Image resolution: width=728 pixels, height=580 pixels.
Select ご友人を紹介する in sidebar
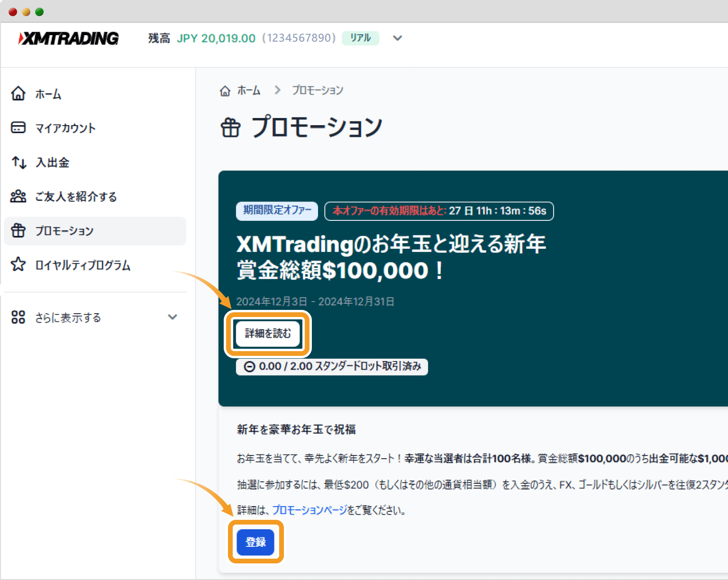[76, 197]
